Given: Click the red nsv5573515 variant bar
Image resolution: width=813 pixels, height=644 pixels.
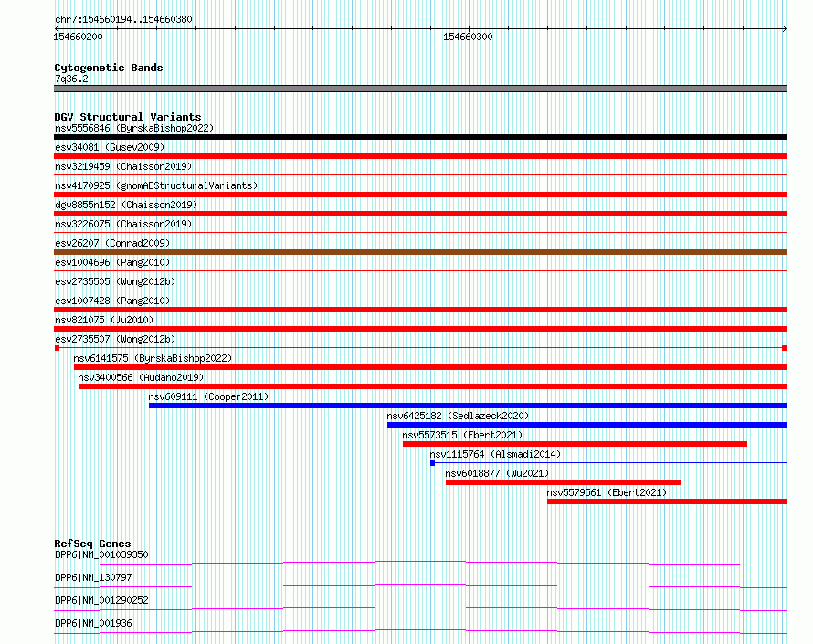Looking at the screenshot, I should [x=575, y=444].
